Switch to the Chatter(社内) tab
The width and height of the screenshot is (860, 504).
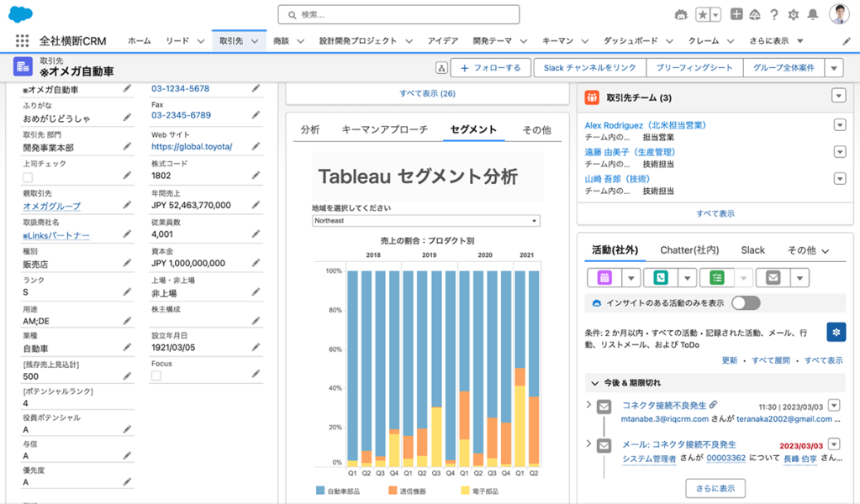689,250
